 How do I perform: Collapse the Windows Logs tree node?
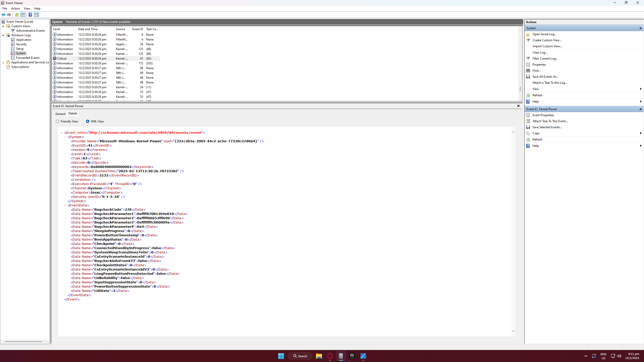(x=3, y=35)
